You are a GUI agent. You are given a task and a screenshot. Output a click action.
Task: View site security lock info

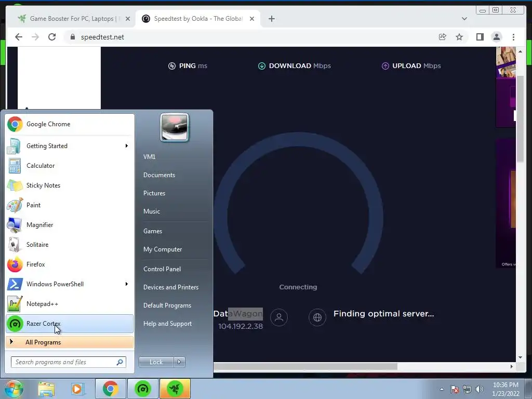tap(72, 37)
